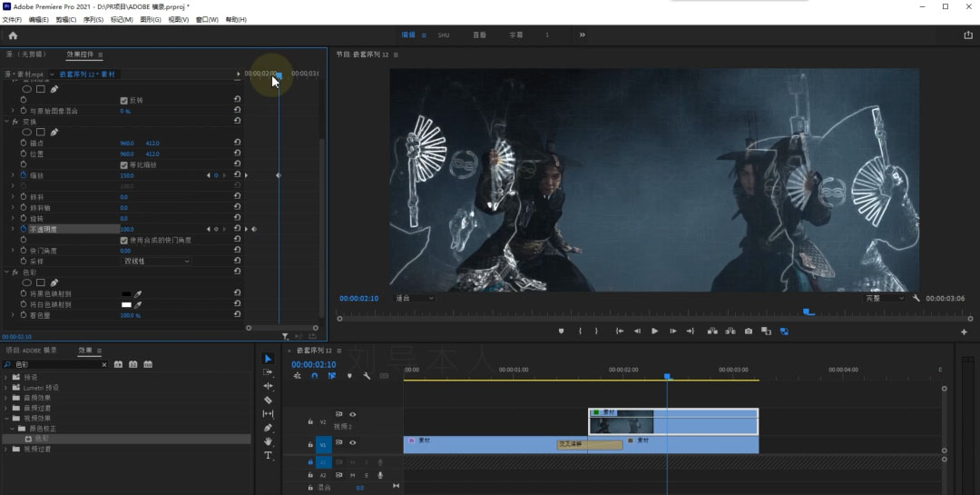
Task: Open the 适合 zoom level dropdown
Action: [414, 299]
